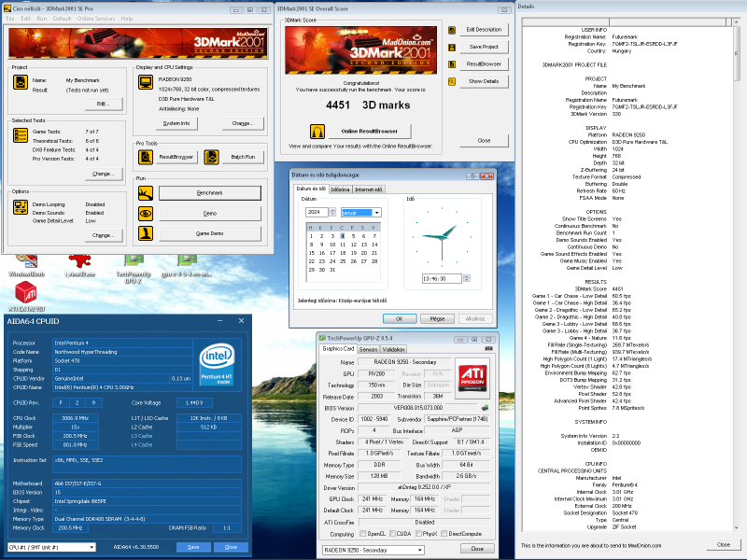Open the gpu-z 0.5.4 desktop icon
The height and width of the screenshot is (560, 747).
point(187,265)
